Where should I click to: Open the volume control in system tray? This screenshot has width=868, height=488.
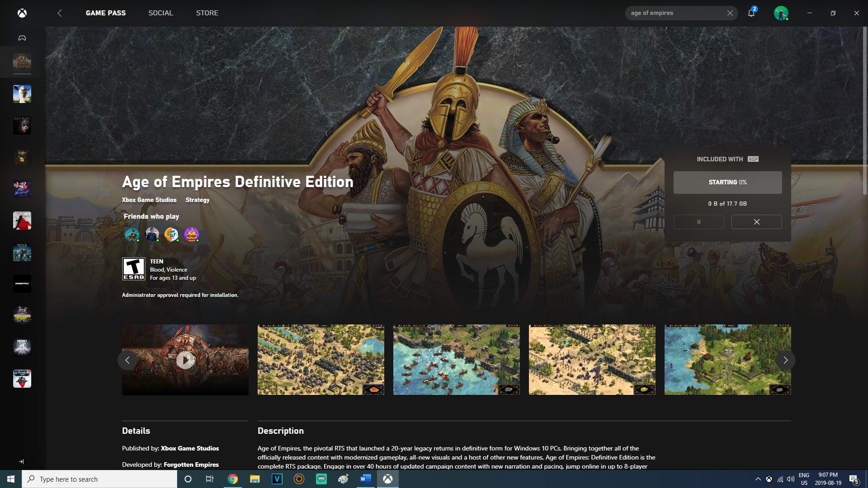(791, 479)
